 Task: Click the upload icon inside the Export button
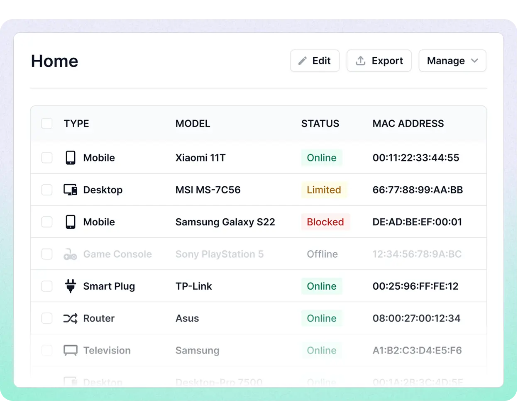click(360, 61)
